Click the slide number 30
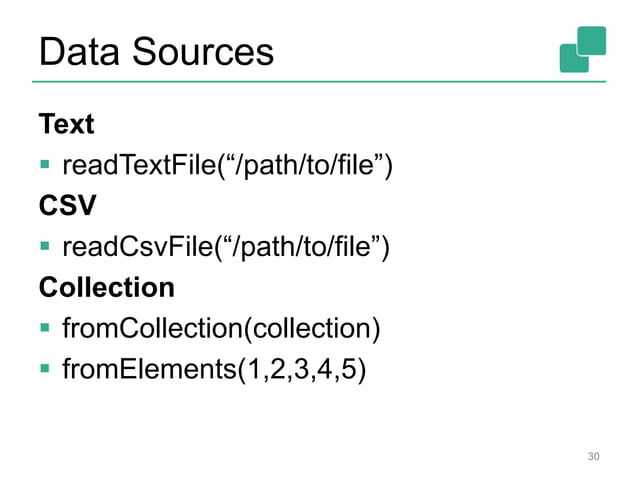Image resolution: width=638 pixels, height=478 pixels. pyautogui.click(x=593, y=457)
